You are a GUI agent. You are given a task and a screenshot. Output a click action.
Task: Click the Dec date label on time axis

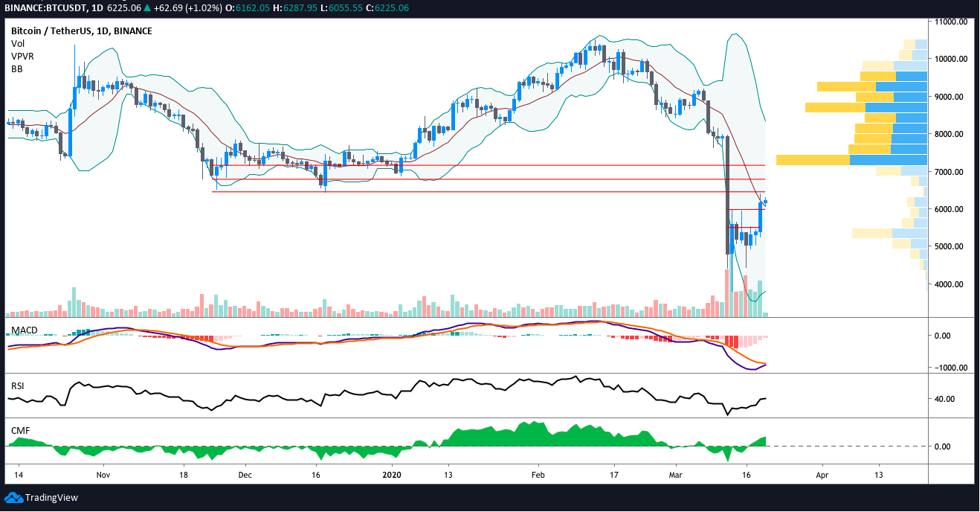[x=246, y=473]
